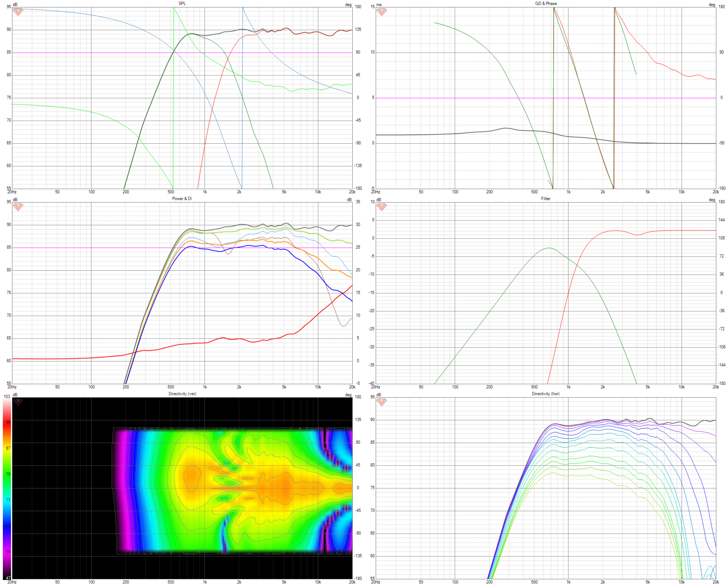Click the SPL chart title
728x586 pixels.
pyautogui.click(x=182, y=4)
